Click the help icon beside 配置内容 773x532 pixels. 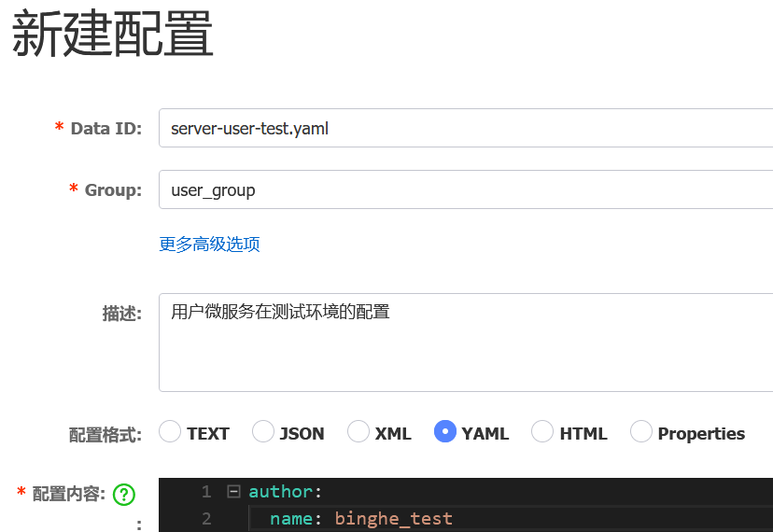pyautogui.click(x=124, y=495)
